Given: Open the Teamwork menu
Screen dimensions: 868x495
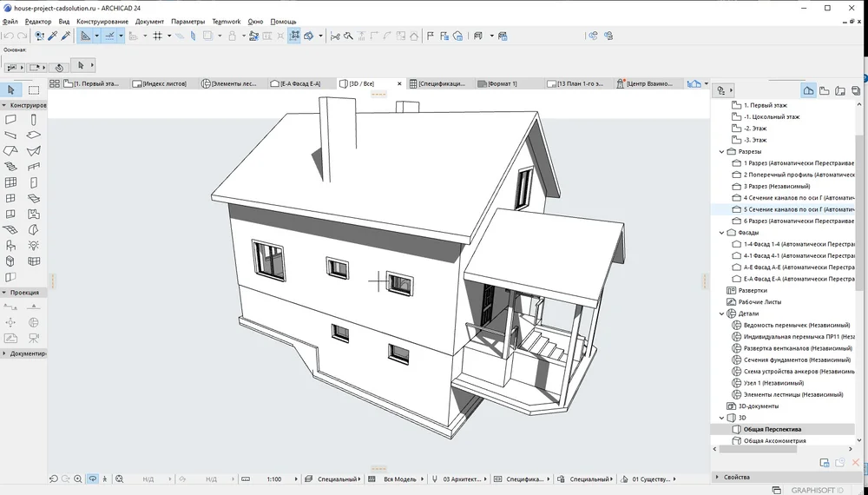Looking at the screenshot, I should tap(226, 21).
